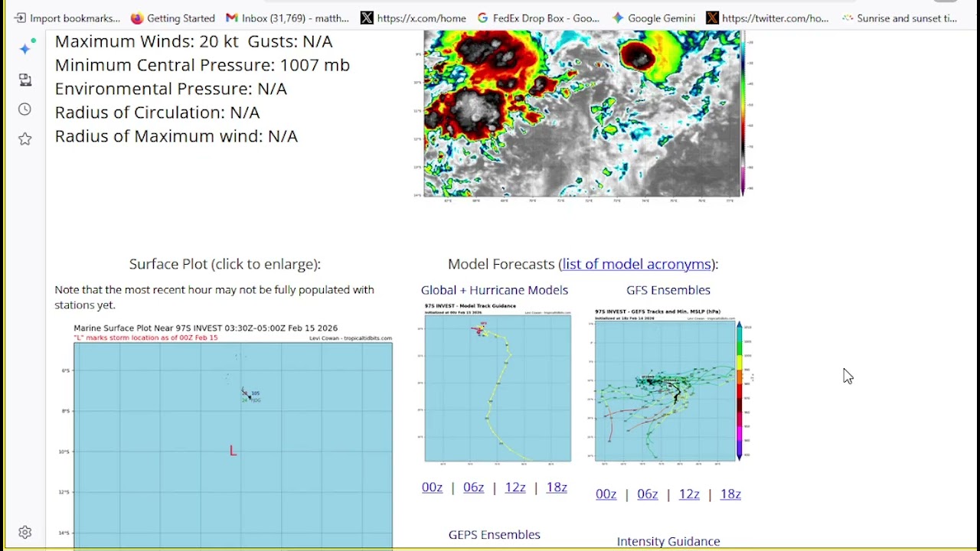The image size is (980, 551).
Task: Click the Surface Plot (click to enlarge) heading
Action: [x=225, y=264]
